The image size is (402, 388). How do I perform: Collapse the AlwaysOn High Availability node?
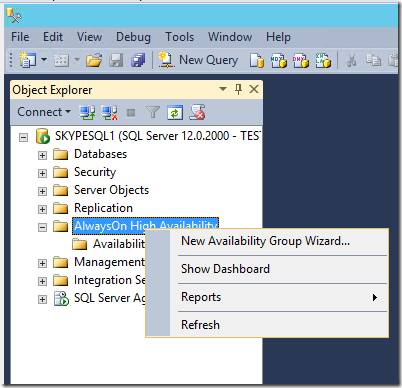point(42,227)
